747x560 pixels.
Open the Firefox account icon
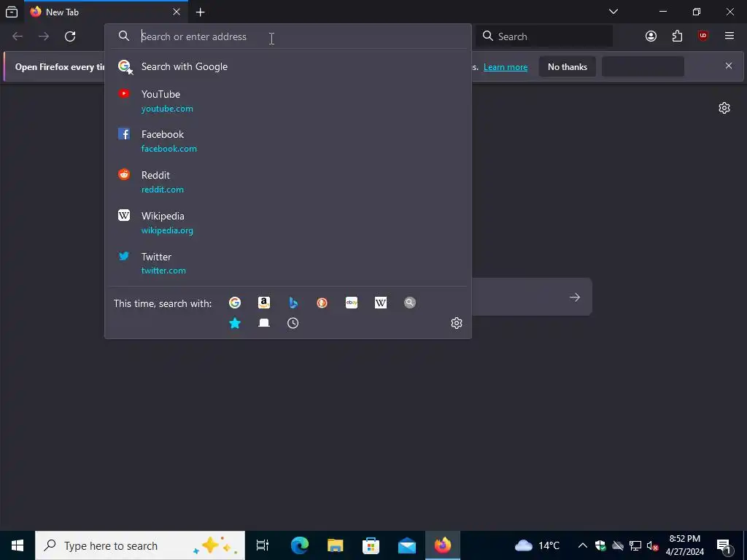coord(651,36)
